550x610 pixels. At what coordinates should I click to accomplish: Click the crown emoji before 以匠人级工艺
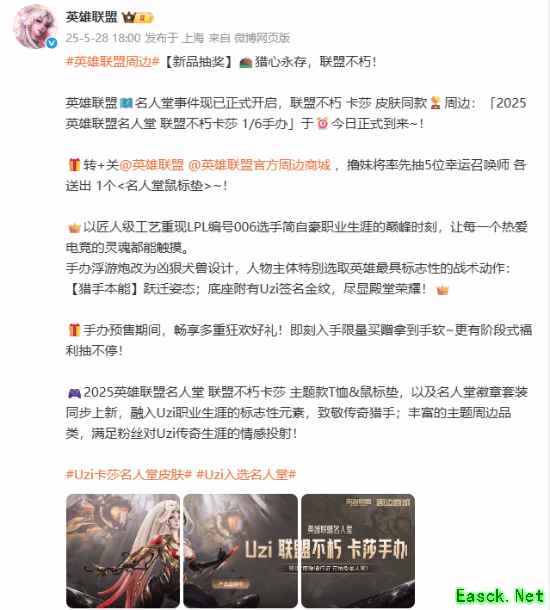(74, 228)
